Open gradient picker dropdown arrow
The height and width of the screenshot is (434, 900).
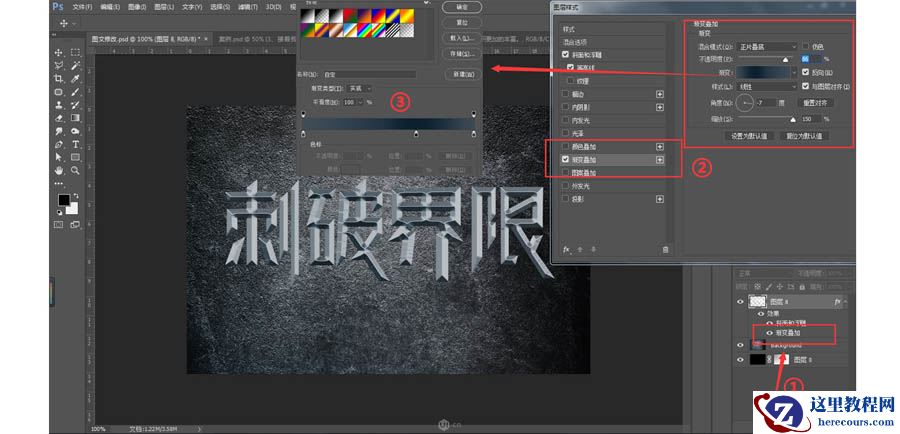pyautogui.click(x=794, y=73)
